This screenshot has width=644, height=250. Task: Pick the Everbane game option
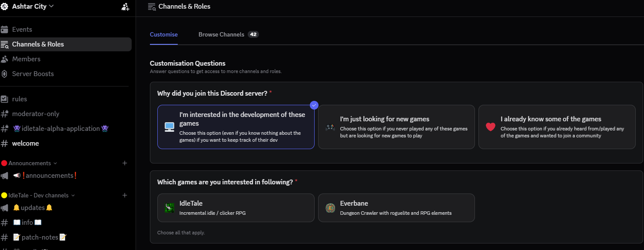(x=396, y=208)
